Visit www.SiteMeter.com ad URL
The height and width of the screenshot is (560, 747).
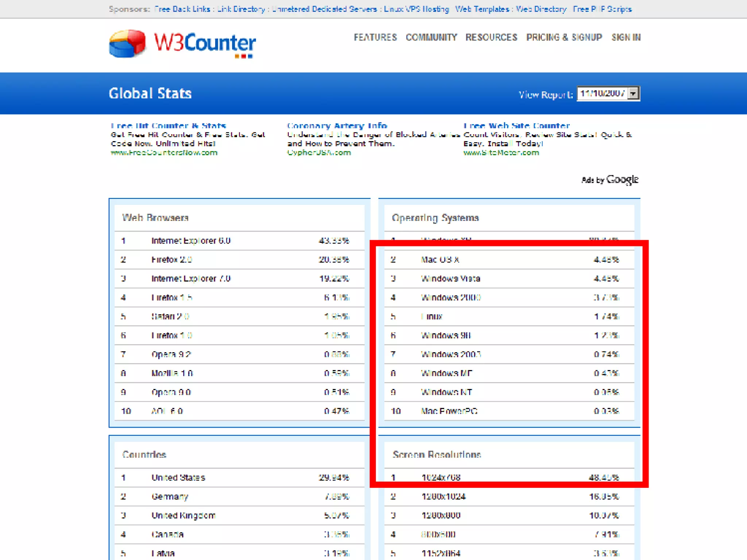(501, 153)
